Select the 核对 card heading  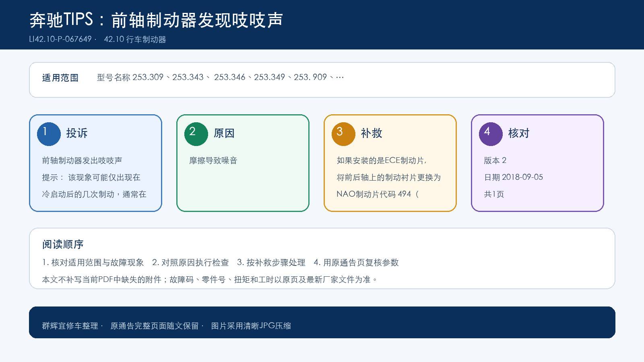coord(519,133)
